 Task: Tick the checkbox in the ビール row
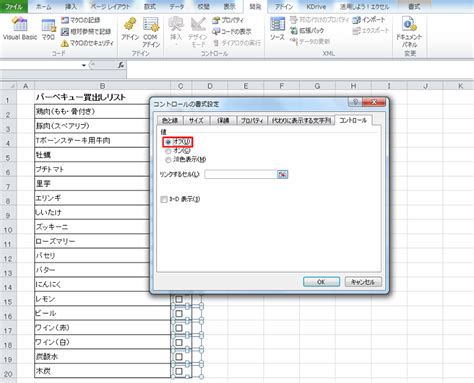(x=179, y=313)
